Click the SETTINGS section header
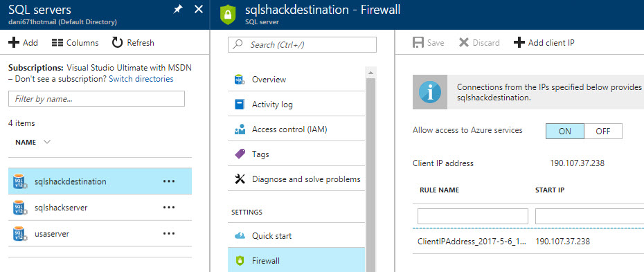The width and height of the screenshot is (644, 272). coord(247,212)
